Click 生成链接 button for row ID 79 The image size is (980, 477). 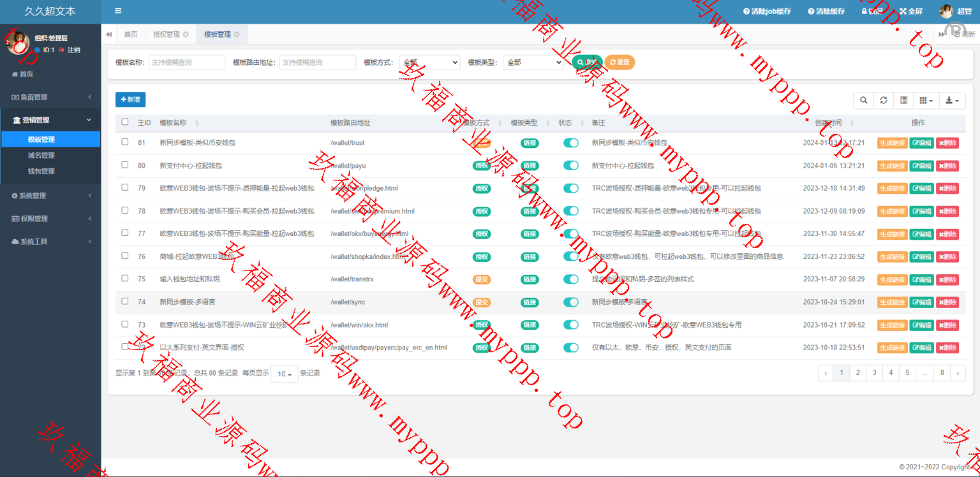click(x=892, y=188)
